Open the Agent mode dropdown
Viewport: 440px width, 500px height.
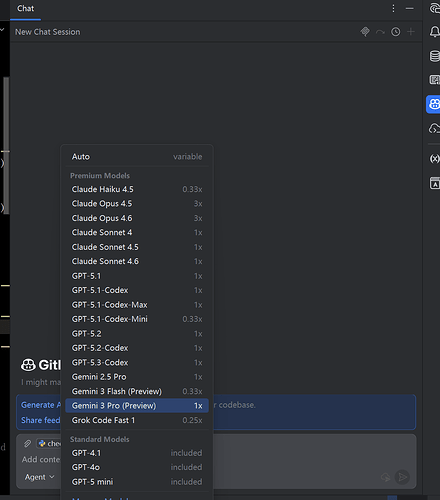tap(39, 477)
